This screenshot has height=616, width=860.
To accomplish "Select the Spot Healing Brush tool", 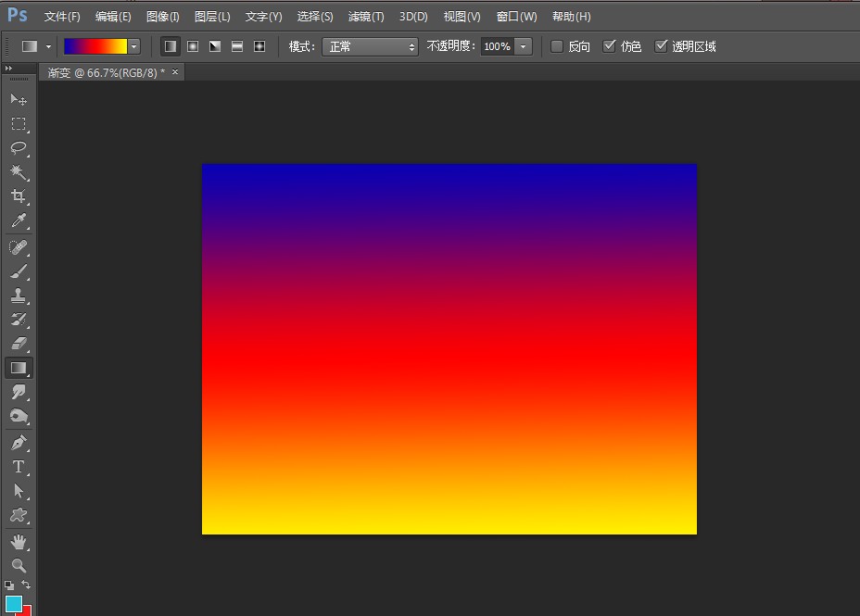I will [19, 247].
